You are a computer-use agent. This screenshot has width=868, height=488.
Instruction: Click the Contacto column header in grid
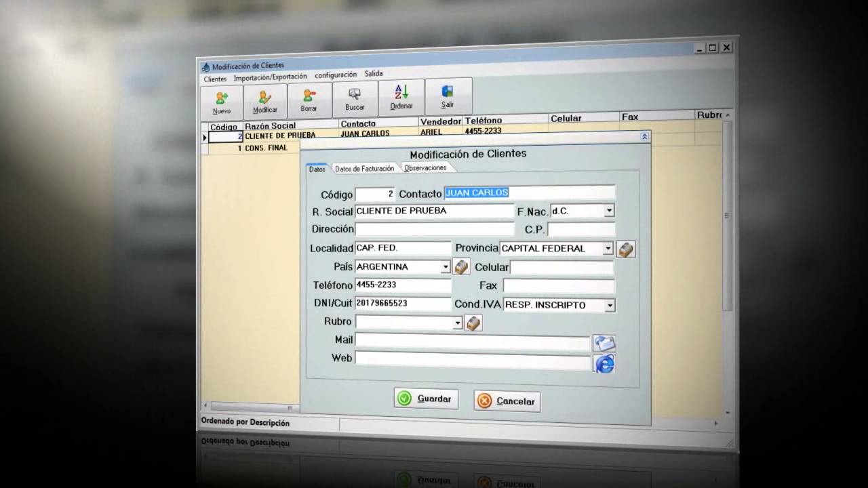[x=378, y=123]
